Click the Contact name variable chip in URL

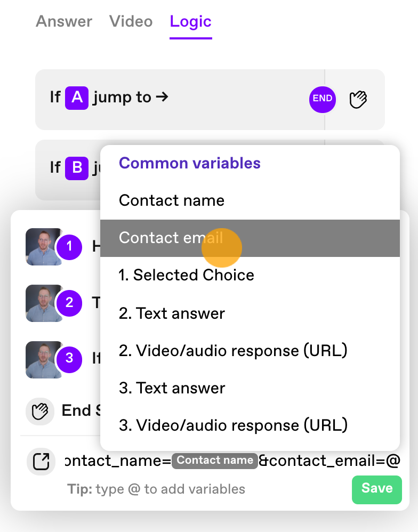point(215,461)
